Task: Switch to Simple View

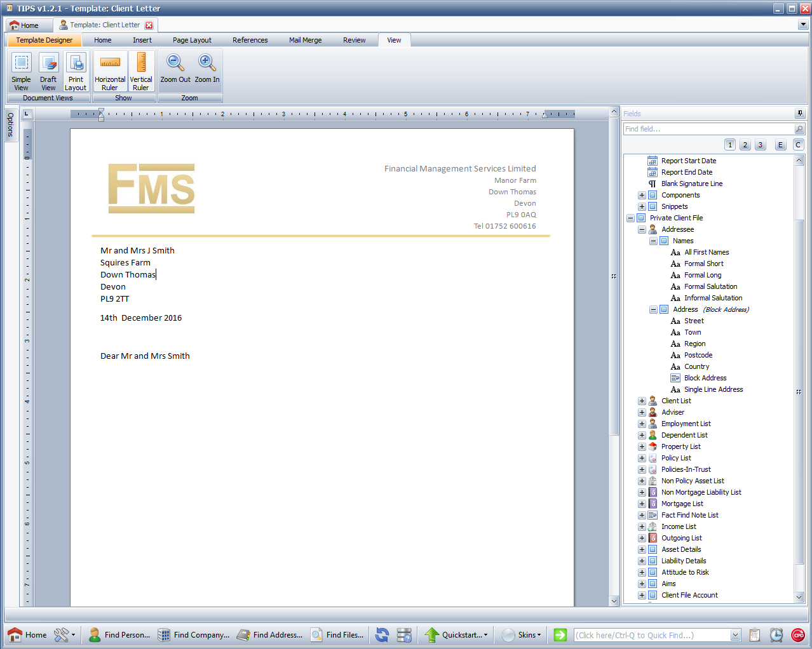Action: point(21,71)
